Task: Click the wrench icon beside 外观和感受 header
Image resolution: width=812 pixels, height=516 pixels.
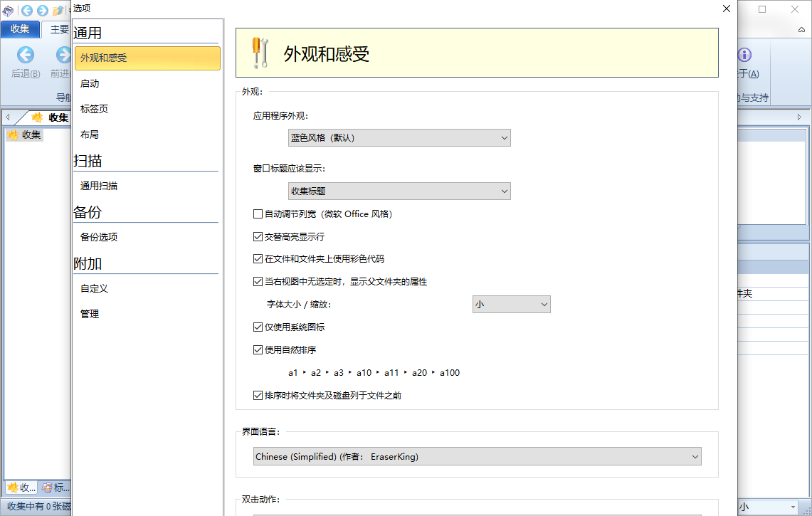Action: pyautogui.click(x=260, y=52)
